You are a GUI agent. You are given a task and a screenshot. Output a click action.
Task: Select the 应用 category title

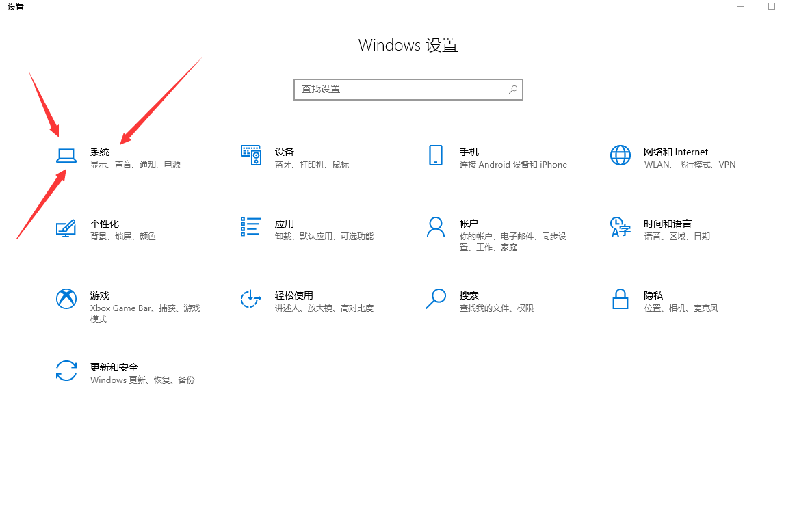click(x=284, y=224)
